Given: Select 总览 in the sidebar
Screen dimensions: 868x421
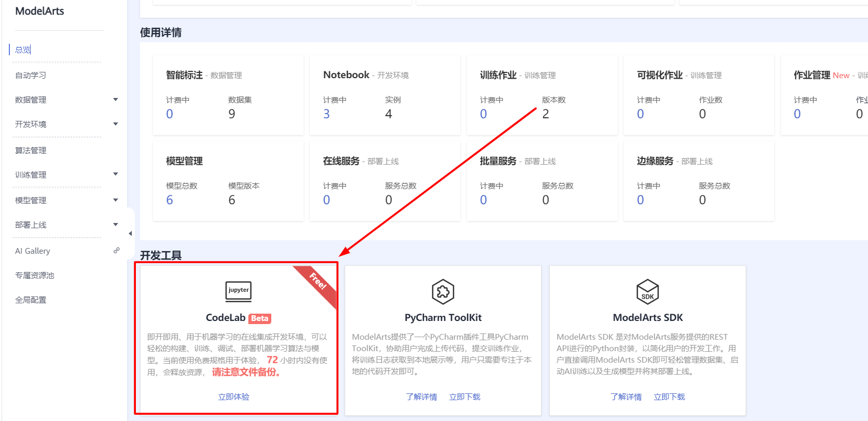Looking at the screenshot, I should [23, 49].
